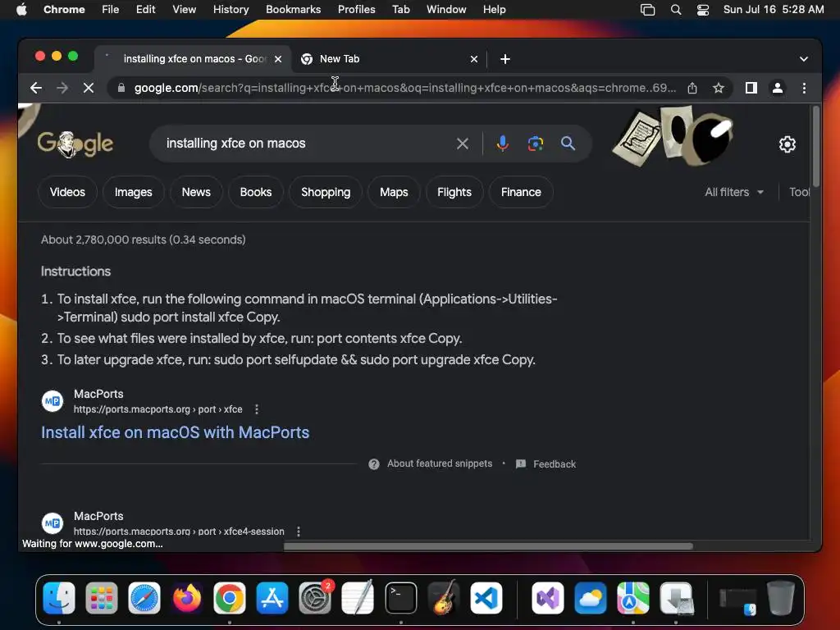Filter results by Maps
Screen dimensions: 840x630
pos(394,192)
